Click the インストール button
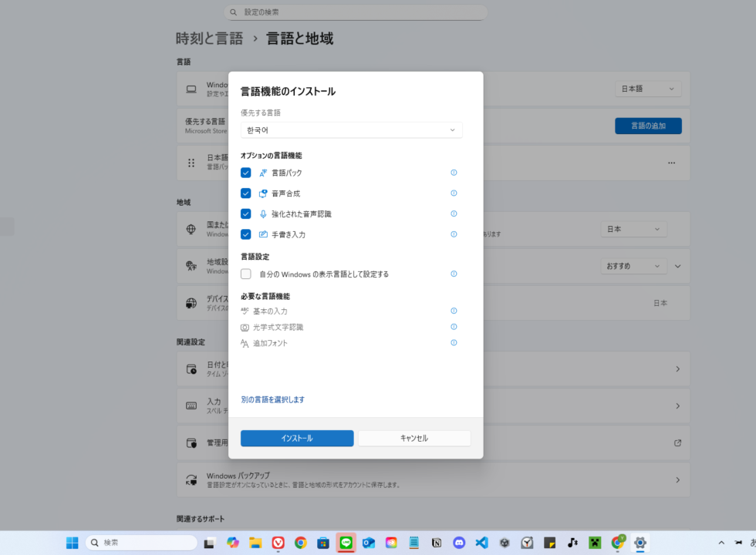Screen dimensions: 756x555 (x=297, y=438)
